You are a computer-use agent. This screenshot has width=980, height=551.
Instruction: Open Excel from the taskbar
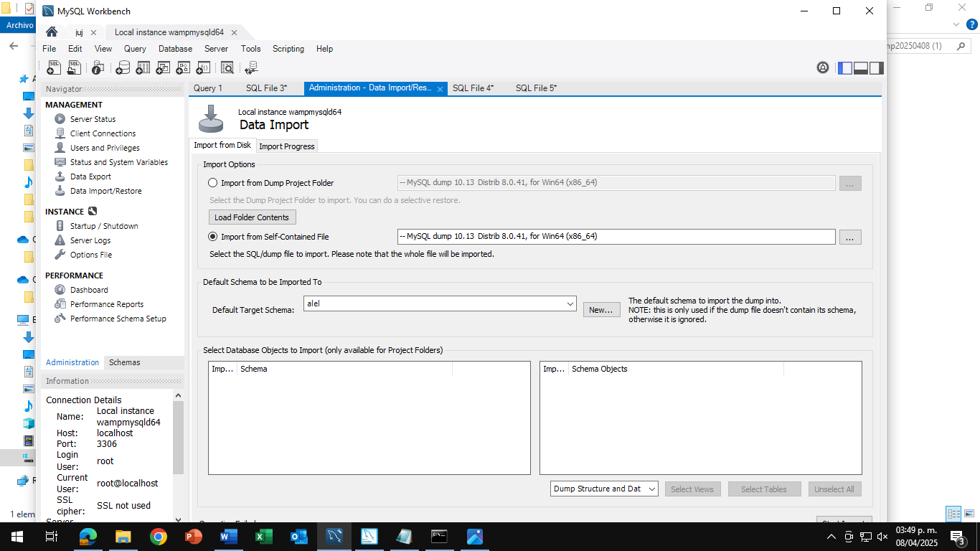point(263,537)
